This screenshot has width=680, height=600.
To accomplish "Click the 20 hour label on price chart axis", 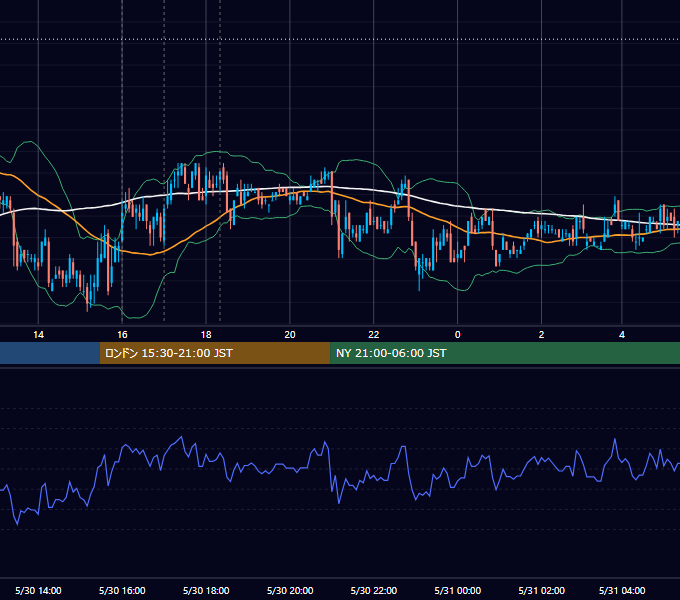I will click(290, 335).
